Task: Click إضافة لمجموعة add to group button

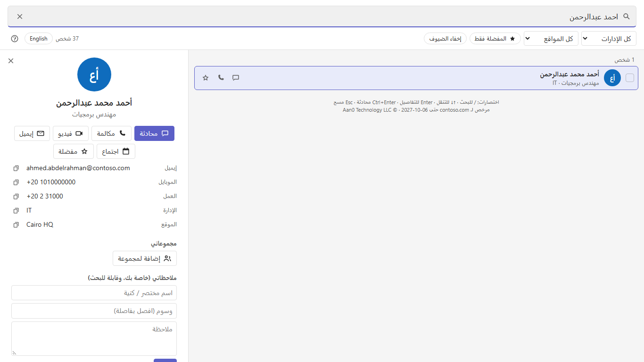Action: coord(145,258)
